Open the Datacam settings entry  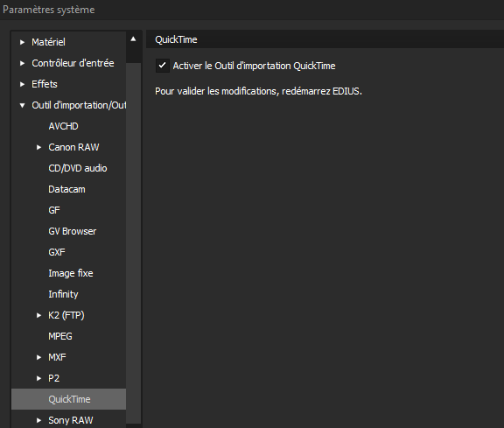pos(66,189)
